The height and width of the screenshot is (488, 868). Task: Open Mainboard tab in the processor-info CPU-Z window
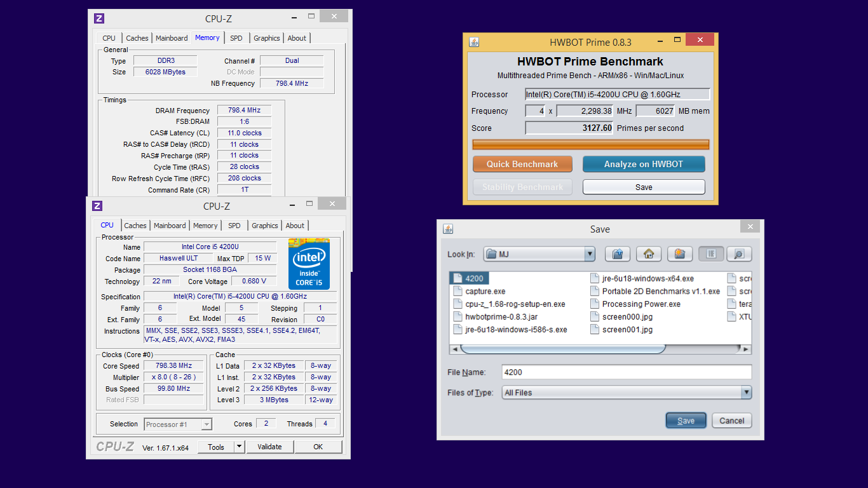(x=170, y=226)
